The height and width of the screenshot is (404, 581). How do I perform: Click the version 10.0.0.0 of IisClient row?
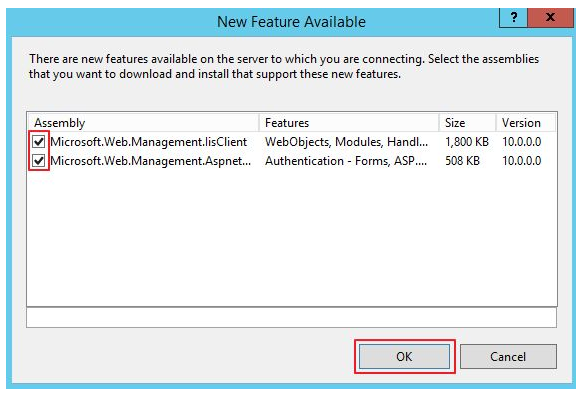pyautogui.click(x=522, y=142)
